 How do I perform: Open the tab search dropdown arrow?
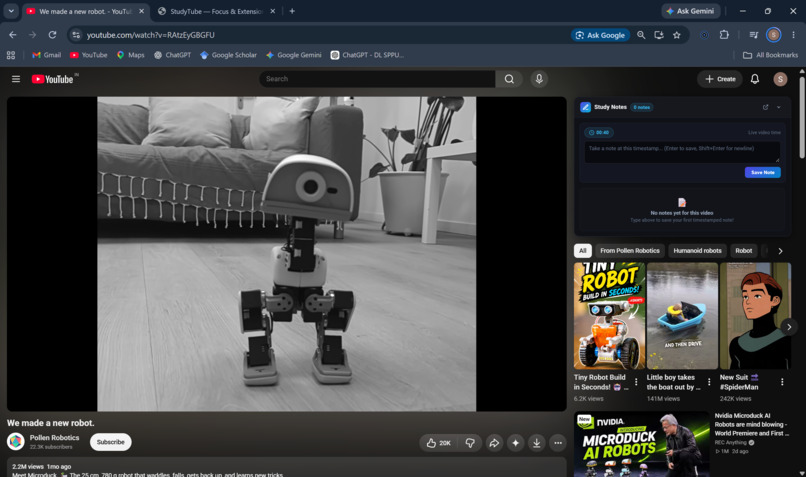(11, 11)
